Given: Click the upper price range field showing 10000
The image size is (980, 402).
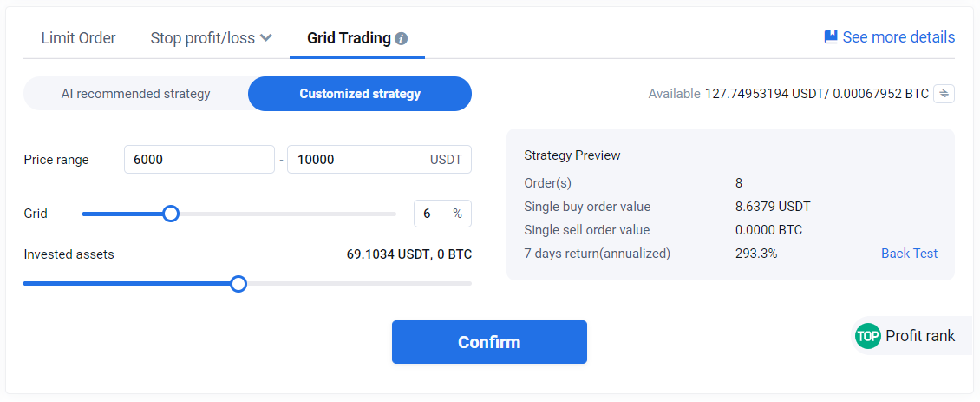Looking at the screenshot, I should [x=356, y=160].
